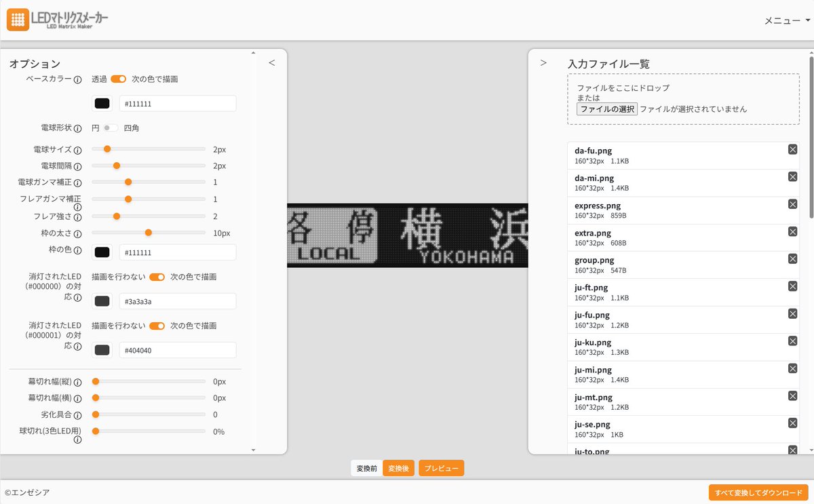Screen dimensions: 814x504
Task: Remove ju-ku.png from file list
Action: click(x=792, y=341)
